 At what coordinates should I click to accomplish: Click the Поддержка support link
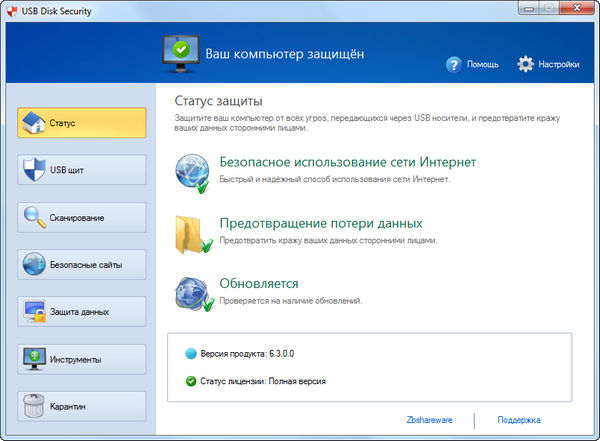(x=518, y=421)
